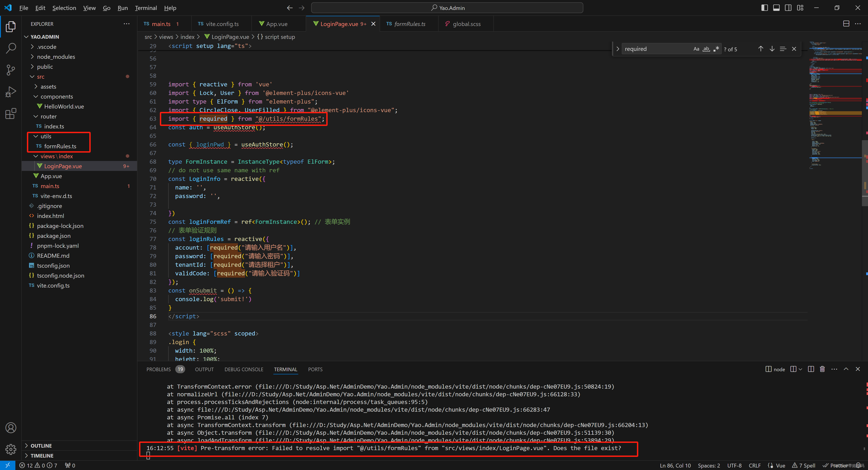Click the Explorer icon in Activity Bar

click(12, 24)
